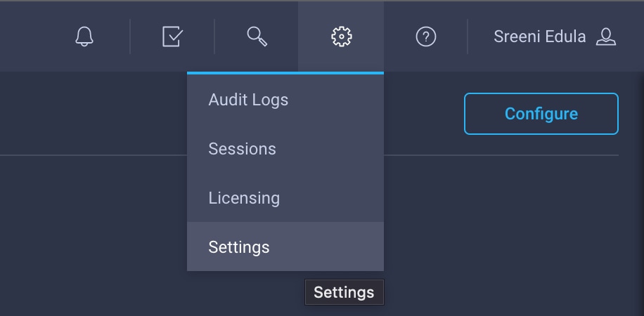Select Settings in the dropdown menu

pyautogui.click(x=285, y=246)
